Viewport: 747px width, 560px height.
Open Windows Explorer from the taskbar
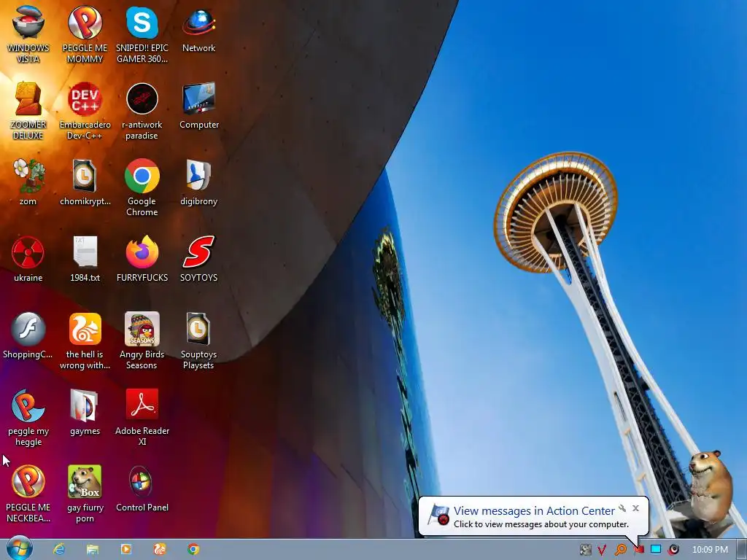(93, 549)
